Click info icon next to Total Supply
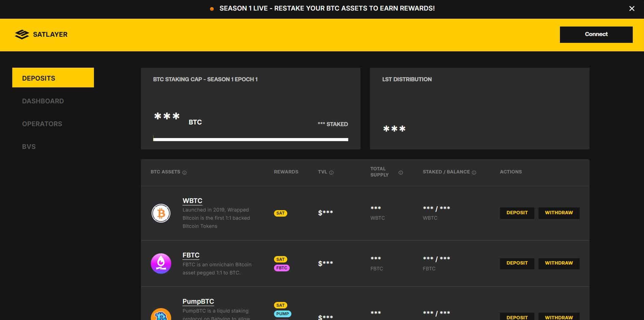Screen dimensions: 644x320 pyautogui.click(x=401, y=172)
